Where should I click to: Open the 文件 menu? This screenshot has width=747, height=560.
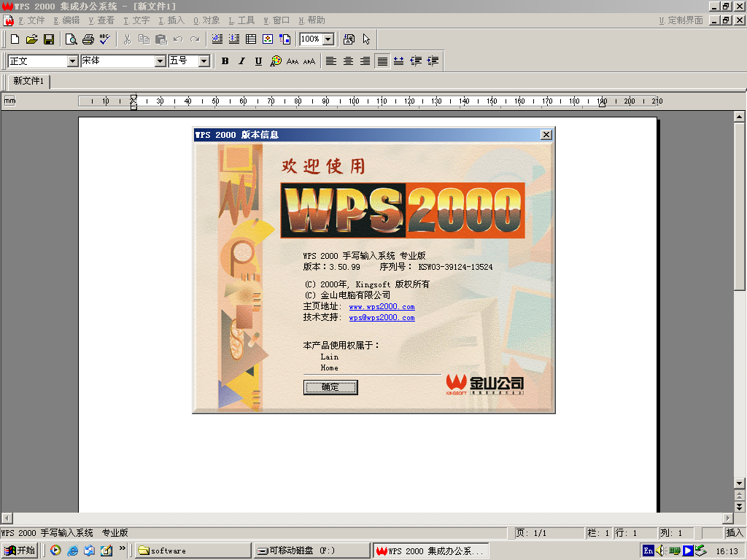tap(31, 20)
